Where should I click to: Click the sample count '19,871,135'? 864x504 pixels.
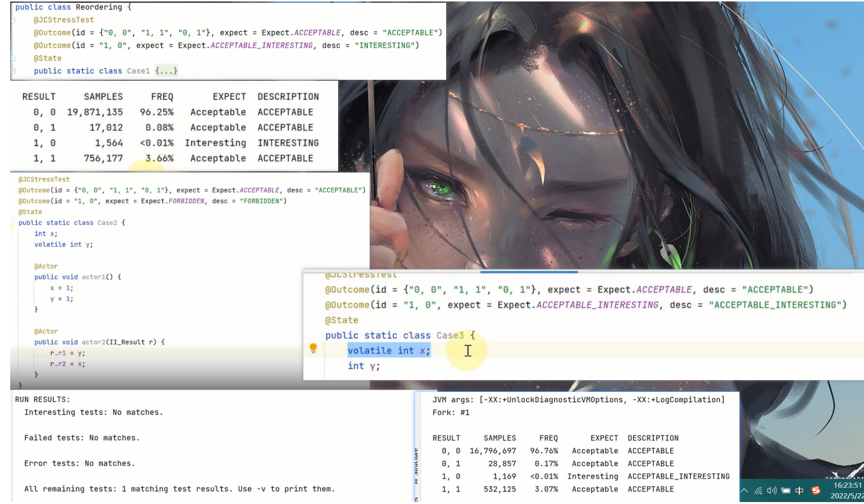coord(95,112)
